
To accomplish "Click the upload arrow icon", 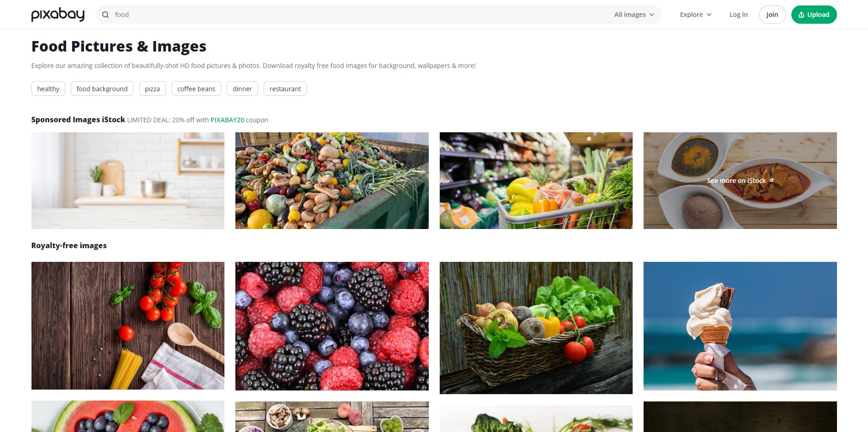I will (x=801, y=15).
